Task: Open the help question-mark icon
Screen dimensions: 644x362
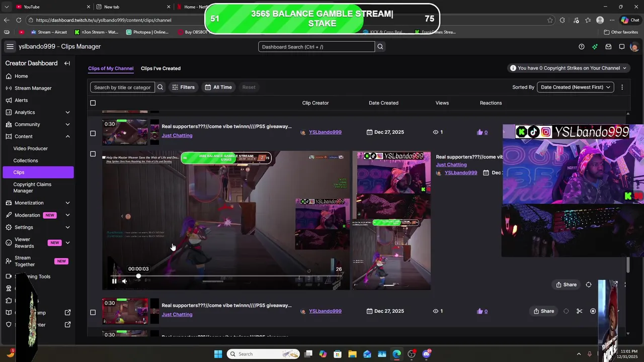Action: [582, 47]
